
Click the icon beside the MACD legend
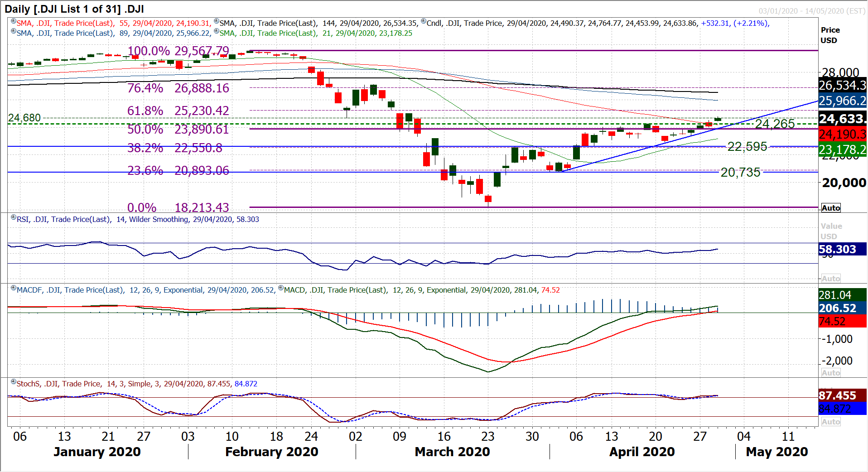(x=281, y=288)
